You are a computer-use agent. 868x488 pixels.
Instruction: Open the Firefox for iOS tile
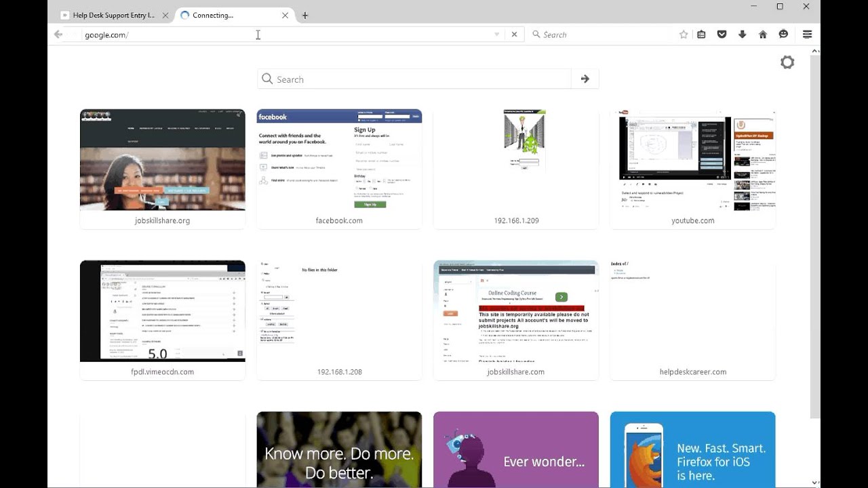692,449
